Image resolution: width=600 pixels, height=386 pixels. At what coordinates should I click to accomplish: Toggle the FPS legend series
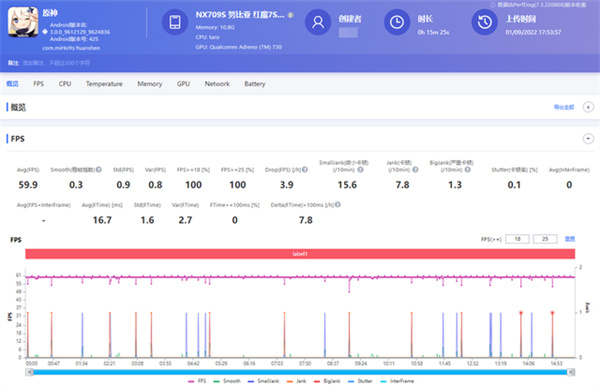[197, 381]
